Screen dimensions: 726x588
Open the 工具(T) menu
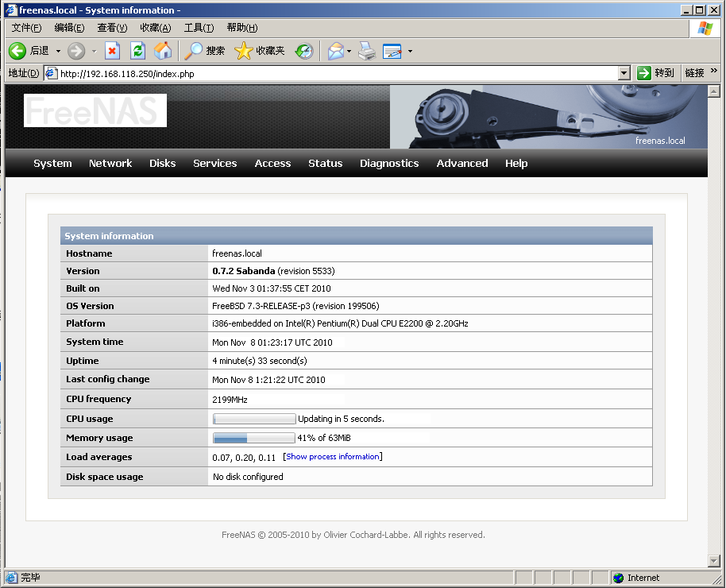(199, 28)
